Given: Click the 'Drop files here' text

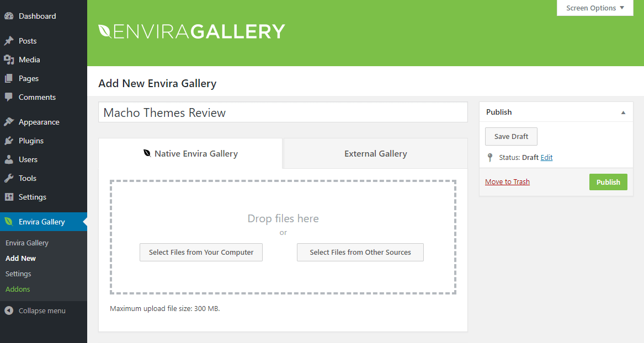Looking at the screenshot, I should coord(283,219).
